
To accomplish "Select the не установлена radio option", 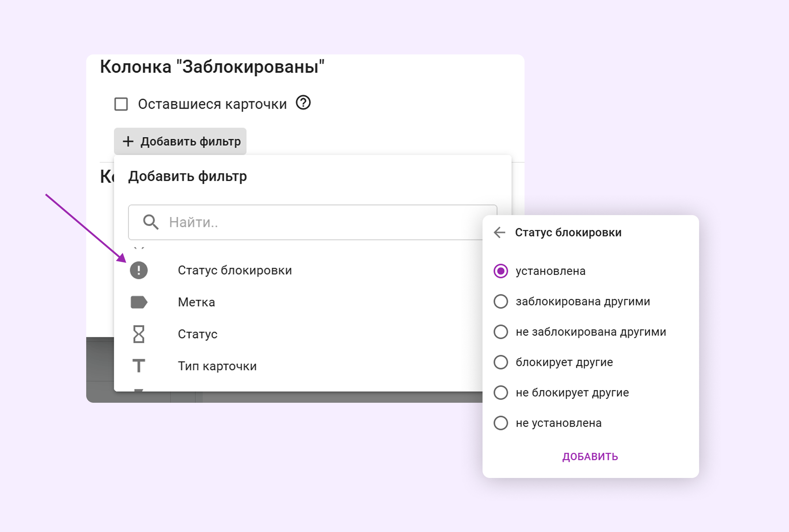I will 501,423.
